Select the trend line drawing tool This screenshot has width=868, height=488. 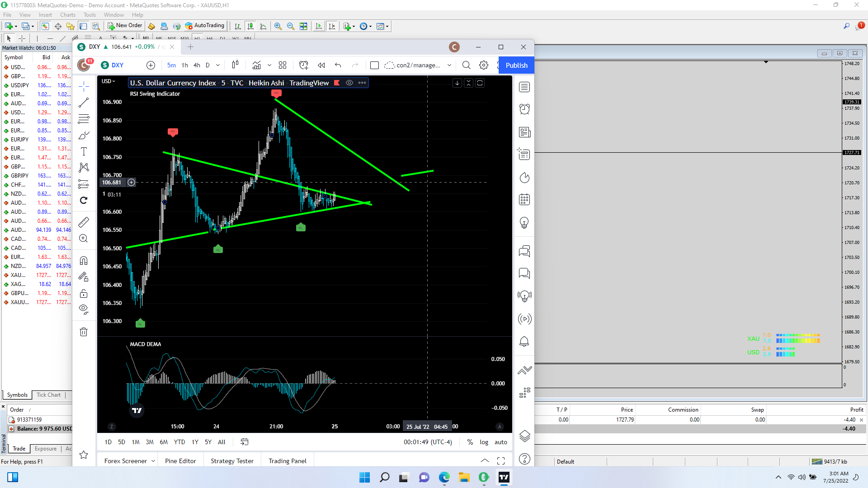tap(84, 103)
